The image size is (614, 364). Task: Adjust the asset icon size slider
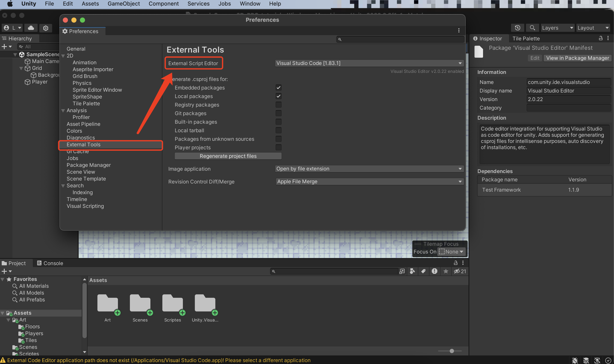click(452, 351)
